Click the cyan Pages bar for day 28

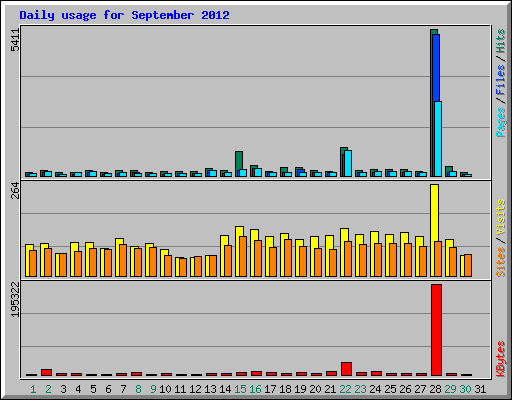point(438,139)
